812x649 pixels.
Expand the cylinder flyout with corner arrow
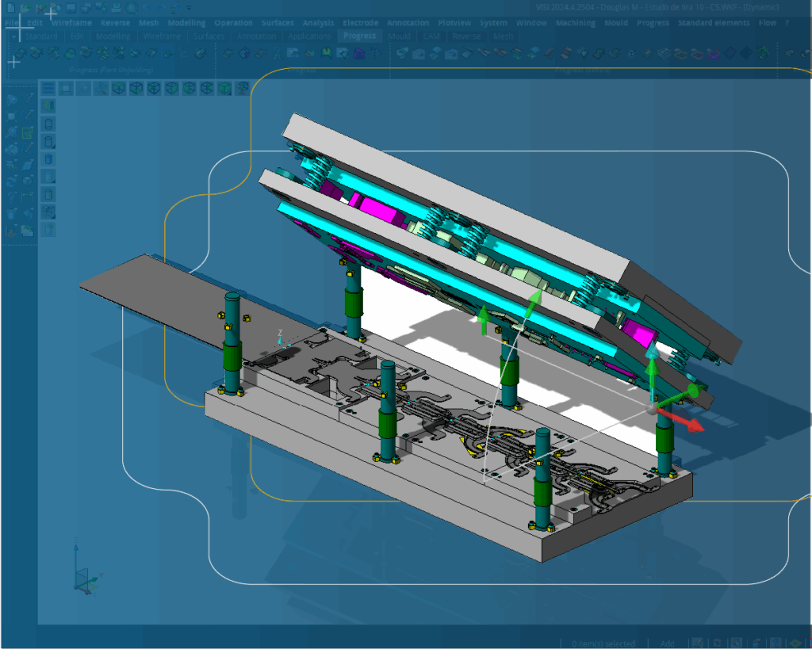click(48, 142)
